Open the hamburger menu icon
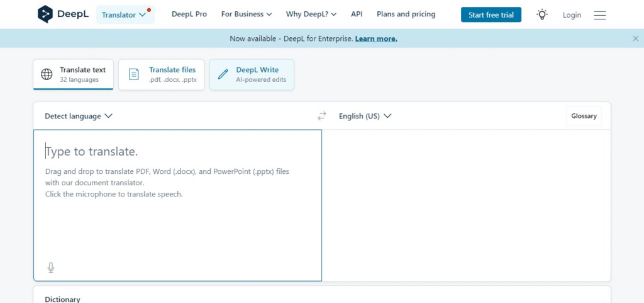Screen dimensions: 644x303 (599, 15)
